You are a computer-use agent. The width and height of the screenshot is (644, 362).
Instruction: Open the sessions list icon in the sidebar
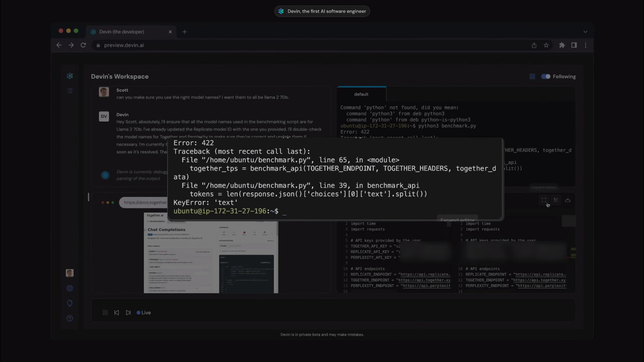coord(70,90)
